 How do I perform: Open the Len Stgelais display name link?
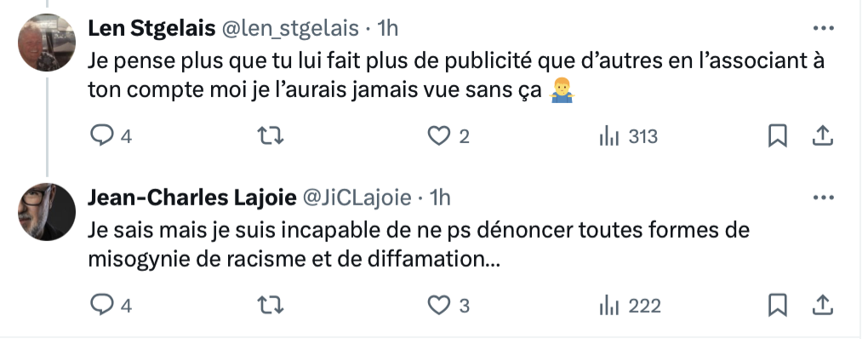(x=151, y=28)
